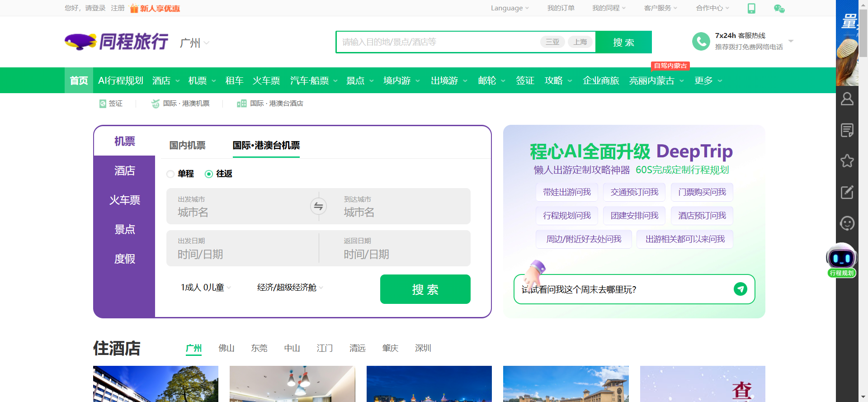Click the 国际·港澳机票 plane icon
The height and width of the screenshot is (402, 868).
[x=156, y=104]
